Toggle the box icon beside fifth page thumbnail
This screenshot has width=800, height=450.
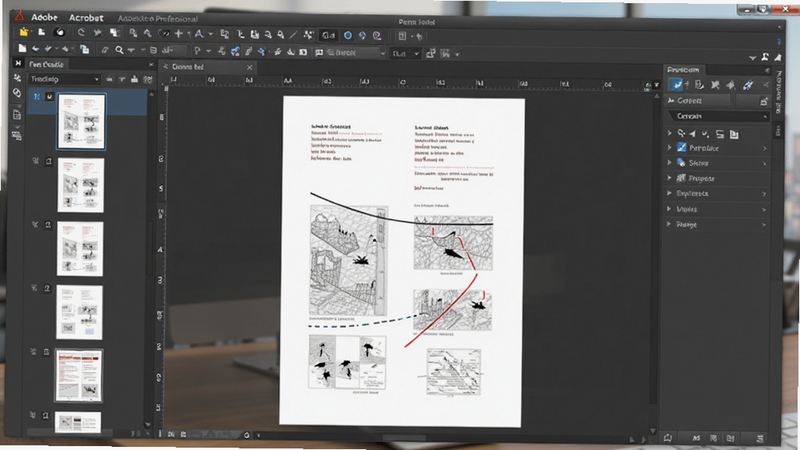[x=46, y=352]
